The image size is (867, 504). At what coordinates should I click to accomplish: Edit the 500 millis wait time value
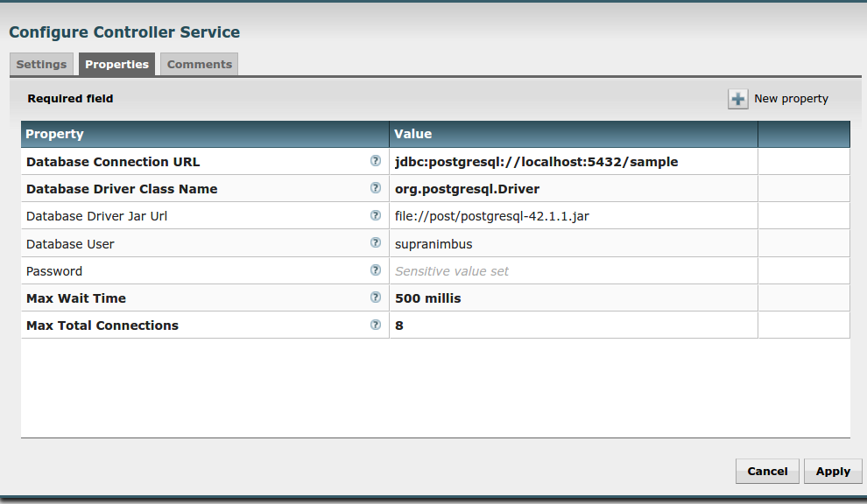pyautogui.click(x=428, y=298)
